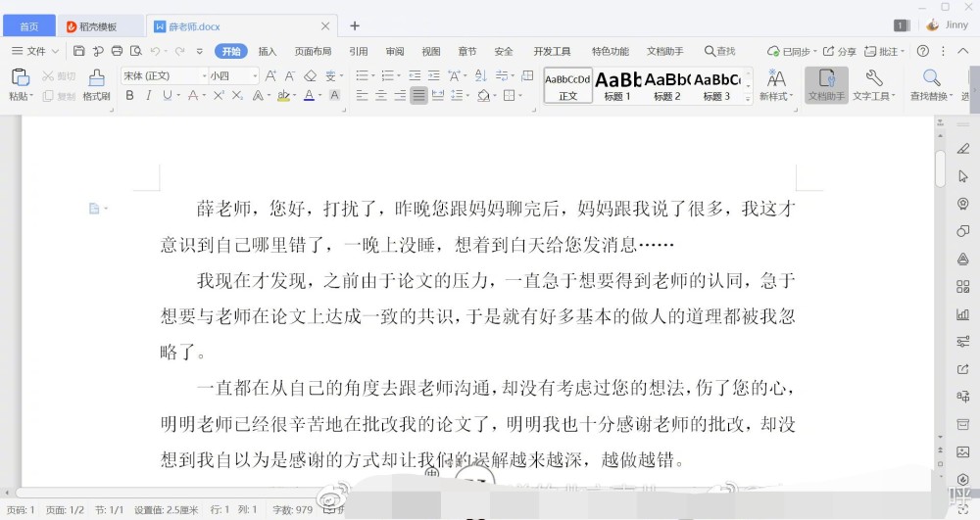Set paragraph alignment to left
This screenshot has width=980, height=520.
pyautogui.click(x=362, y=96)
